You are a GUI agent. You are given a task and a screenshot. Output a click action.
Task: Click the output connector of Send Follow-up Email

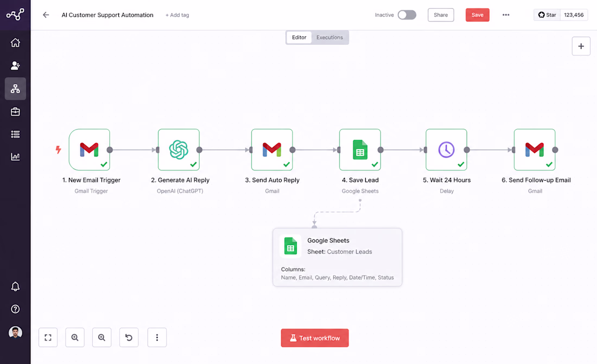555,150
